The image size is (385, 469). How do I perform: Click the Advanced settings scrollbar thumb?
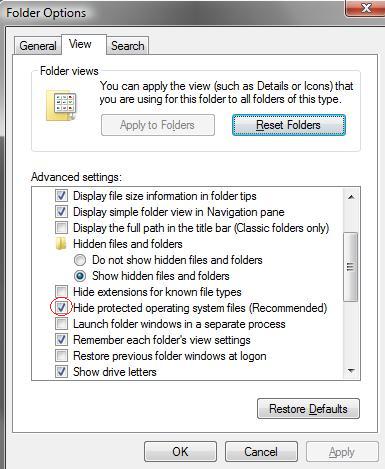click(x=350, y=267)
